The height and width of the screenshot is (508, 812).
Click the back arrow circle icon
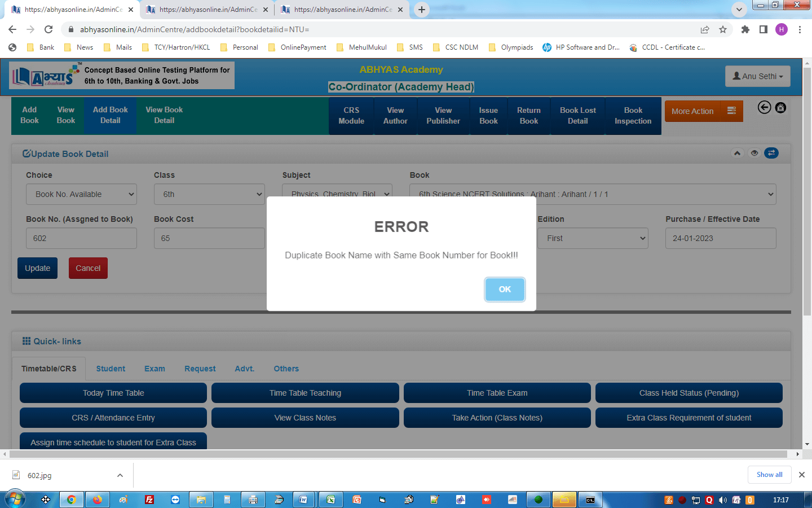(x=764, y=107)
